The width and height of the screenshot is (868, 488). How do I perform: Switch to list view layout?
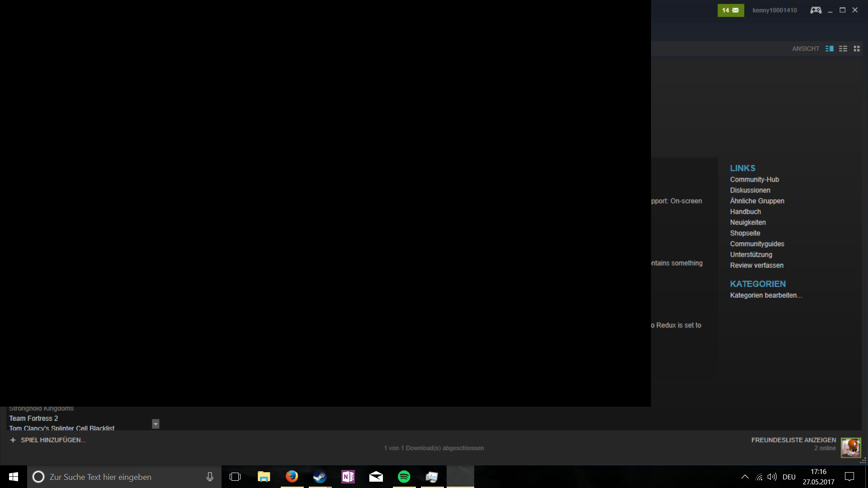(x=843, y=48)
